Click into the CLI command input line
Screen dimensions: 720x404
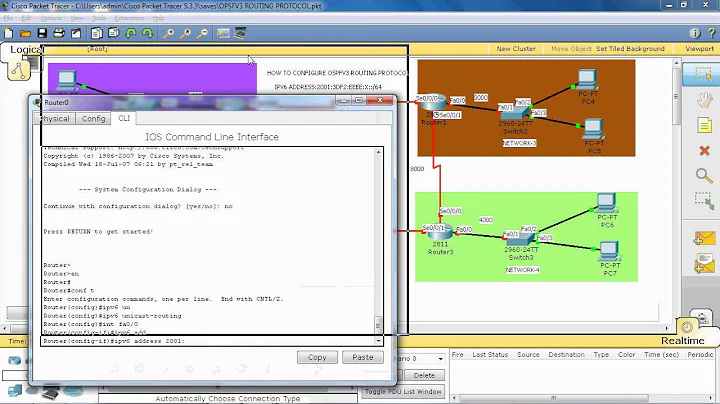coord(208,341)
